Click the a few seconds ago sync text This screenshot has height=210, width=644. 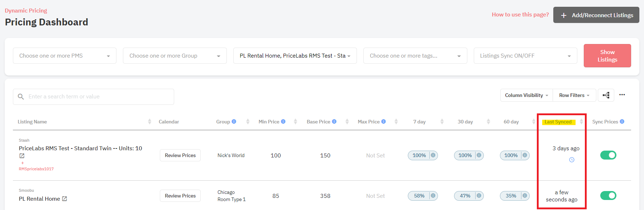click(x=562, y=196)
